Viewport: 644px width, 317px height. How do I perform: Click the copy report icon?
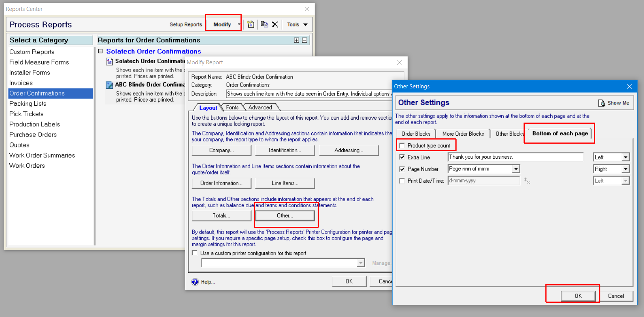(x=265, y=24)
